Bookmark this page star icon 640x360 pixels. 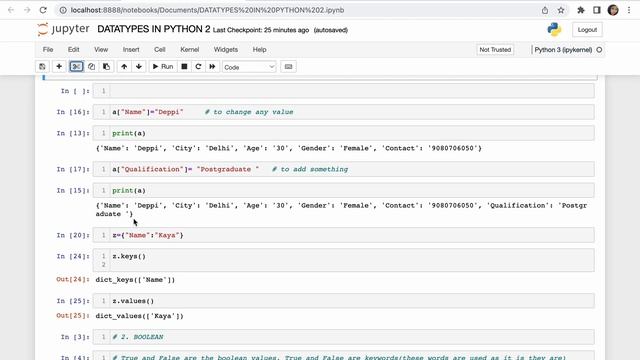[561, 10]
